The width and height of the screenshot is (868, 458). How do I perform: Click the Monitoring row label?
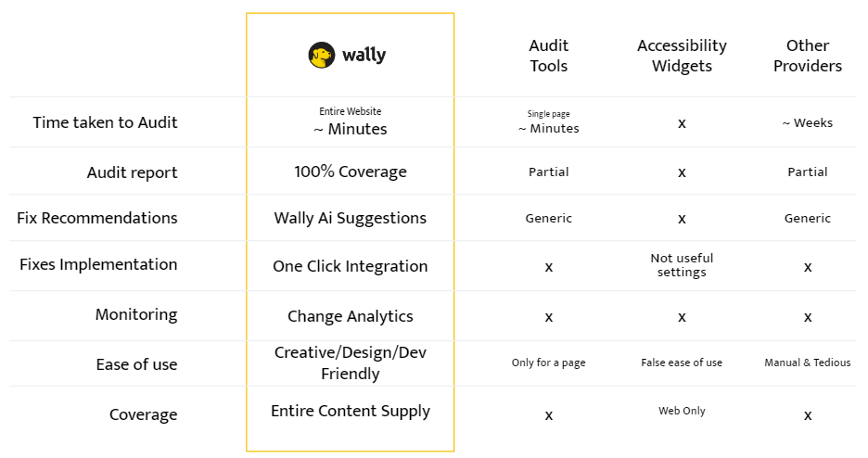(x=135, y=314)
